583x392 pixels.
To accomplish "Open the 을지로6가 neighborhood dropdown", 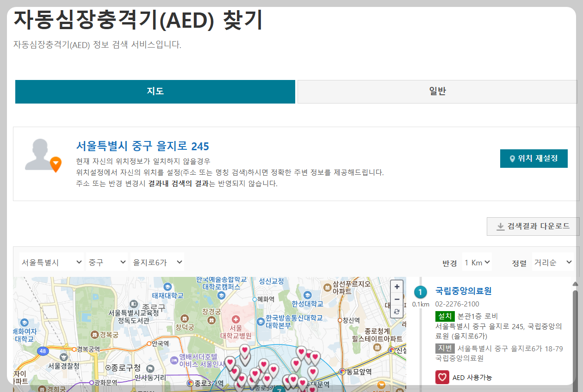I will tap(157, 262).
